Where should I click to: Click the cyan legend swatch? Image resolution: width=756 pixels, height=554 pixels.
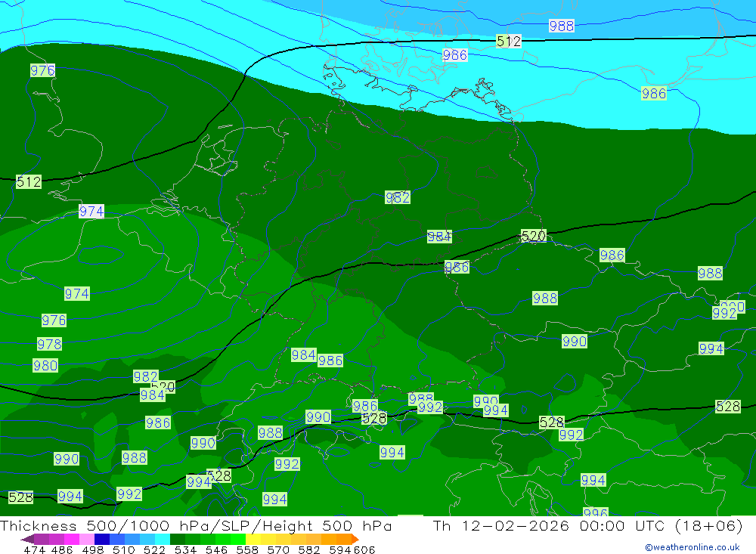(x=163, y=539)
